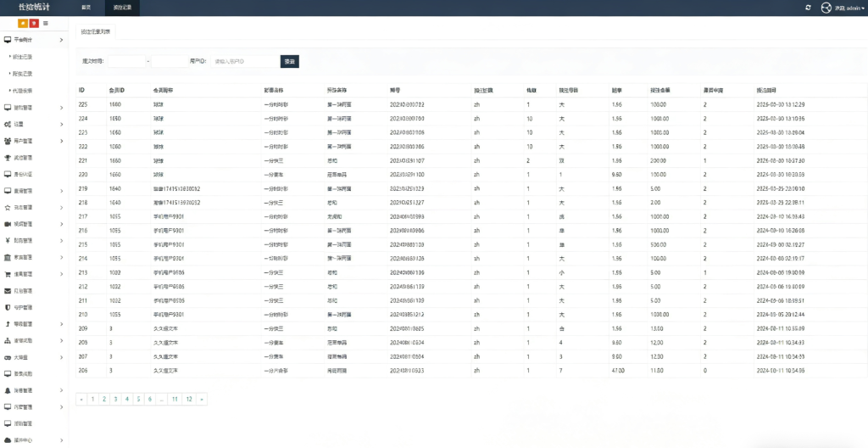Click the user ID input field

pyautogui.click(x=244, y=61)
